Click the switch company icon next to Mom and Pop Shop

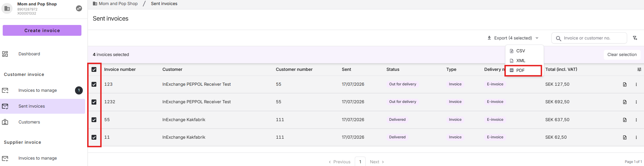(79, 8)
